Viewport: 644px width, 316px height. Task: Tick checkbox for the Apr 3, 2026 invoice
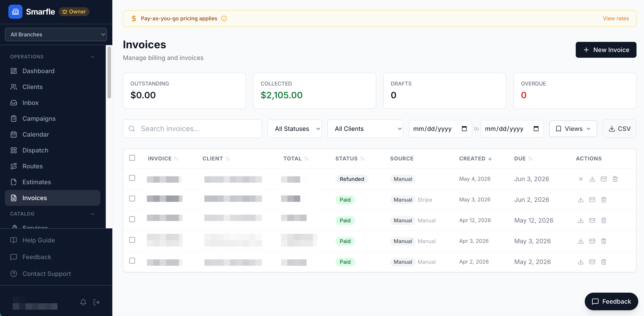click(132, 240)
